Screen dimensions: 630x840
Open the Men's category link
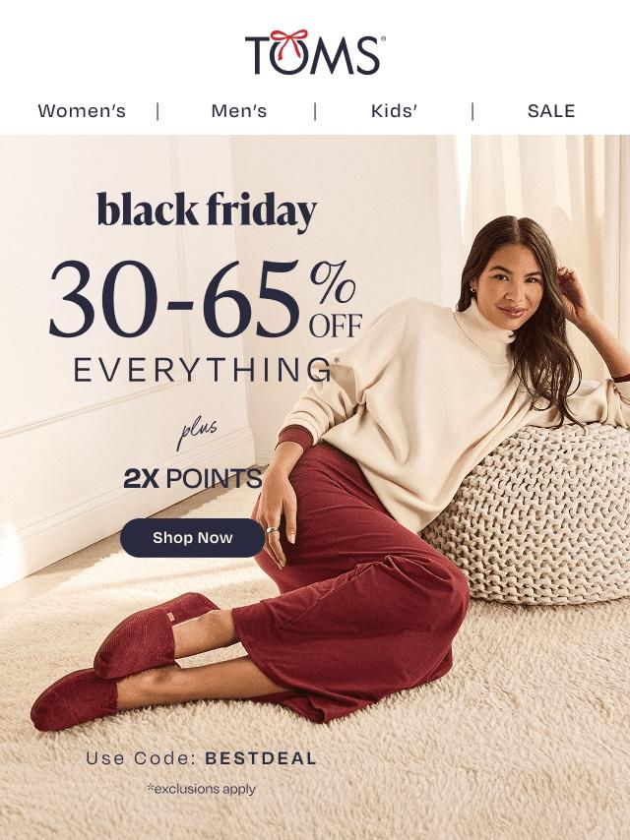click(x=238, y=111)
